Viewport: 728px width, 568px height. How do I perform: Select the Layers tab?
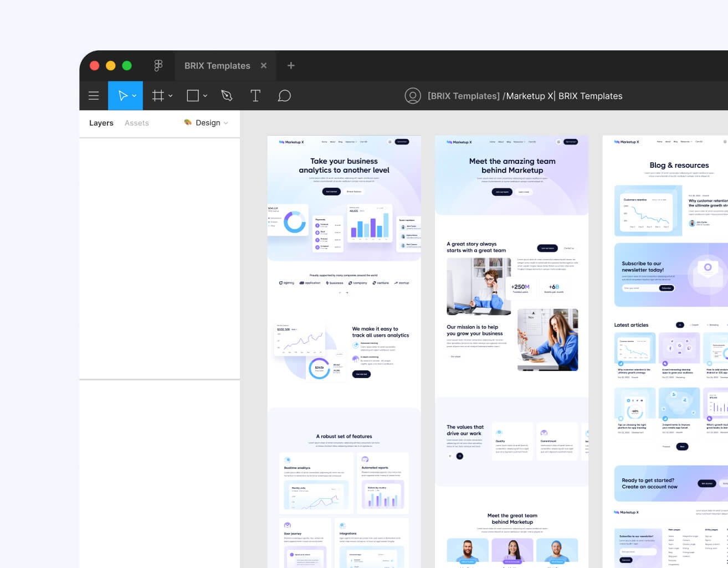(x=101, y=123)
